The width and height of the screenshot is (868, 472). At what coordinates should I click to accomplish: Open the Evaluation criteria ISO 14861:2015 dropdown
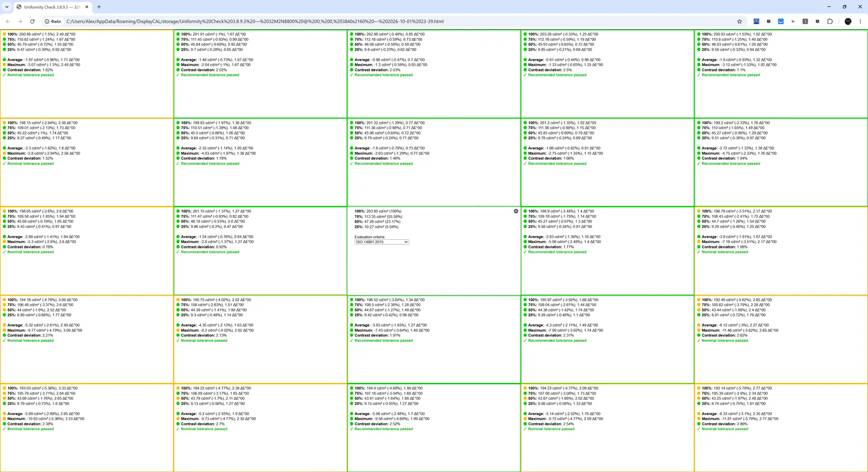(381, 242)
